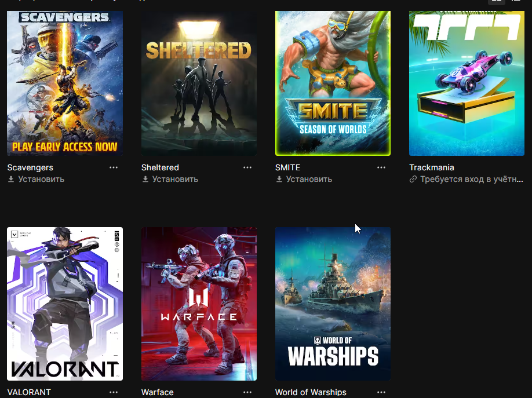This screenshot has width=532, height=398.
Task: Open the VALORANT cover tile
Action: pyautogui.click(x=65, y=304)
